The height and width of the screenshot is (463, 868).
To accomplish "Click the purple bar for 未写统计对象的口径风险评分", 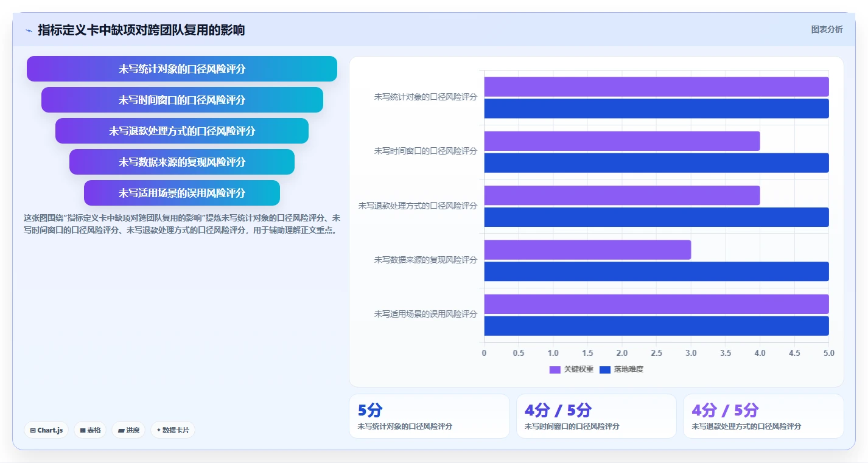I will (x=656, y=86).
